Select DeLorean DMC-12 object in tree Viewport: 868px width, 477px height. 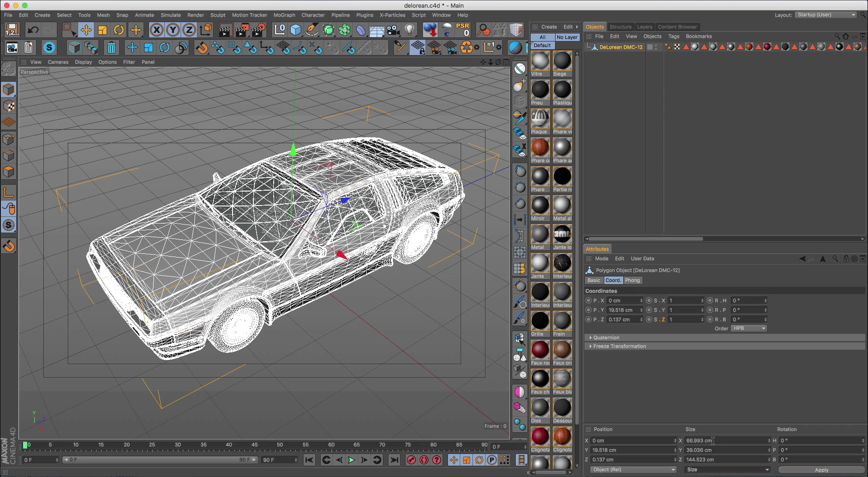tap(621, 47)
